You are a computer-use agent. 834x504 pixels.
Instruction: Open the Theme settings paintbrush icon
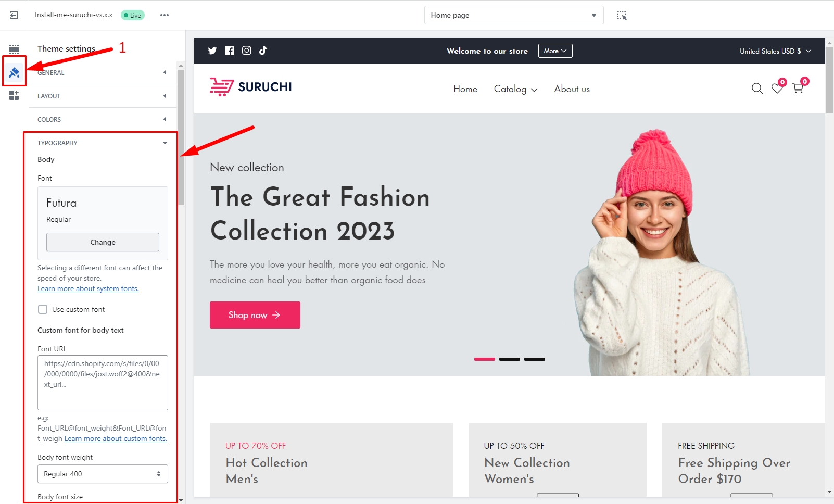coord(14,72)
